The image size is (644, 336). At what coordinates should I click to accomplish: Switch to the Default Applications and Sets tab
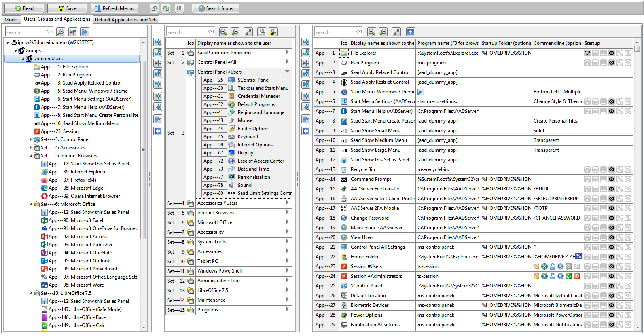coord(126,19)
